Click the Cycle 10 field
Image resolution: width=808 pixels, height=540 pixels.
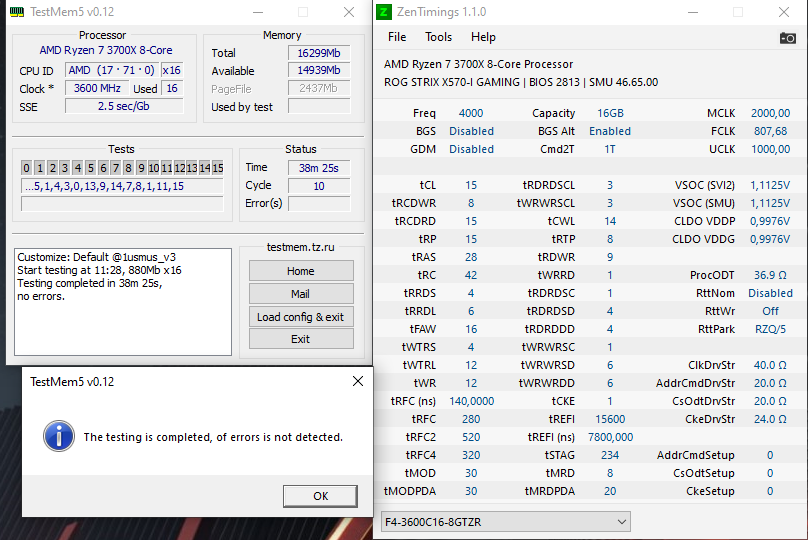pos(319,186)
